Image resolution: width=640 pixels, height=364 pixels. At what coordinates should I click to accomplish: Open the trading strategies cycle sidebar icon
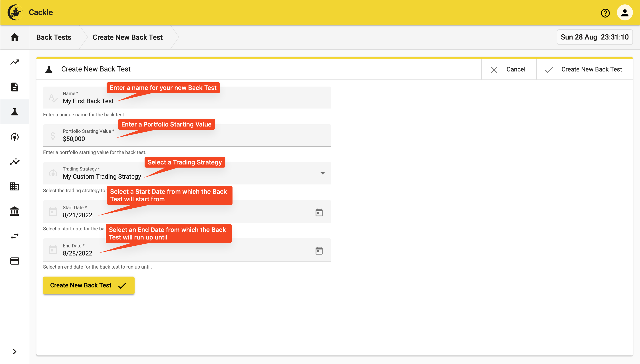(x=14, y=137)
